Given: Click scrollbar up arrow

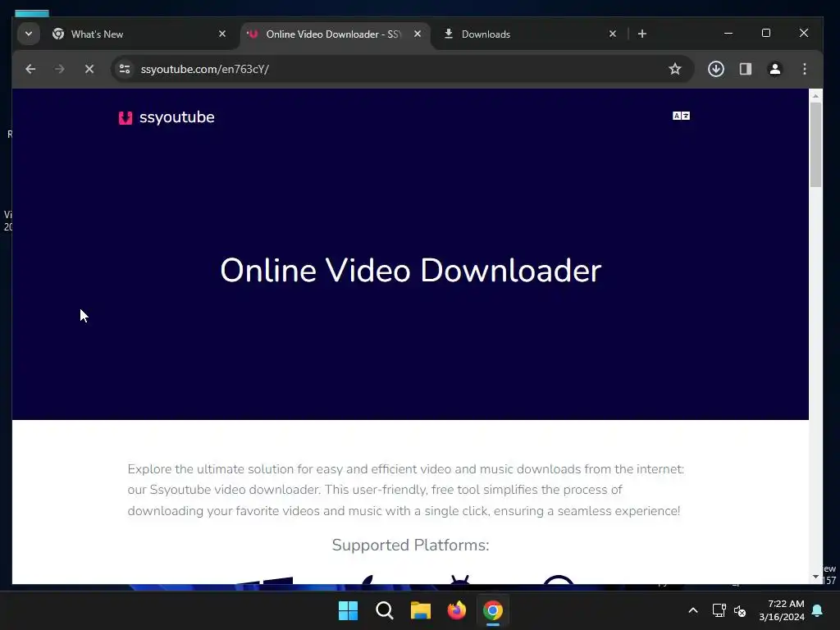Looking at the screenshot, I should click(x=815, y=96).
